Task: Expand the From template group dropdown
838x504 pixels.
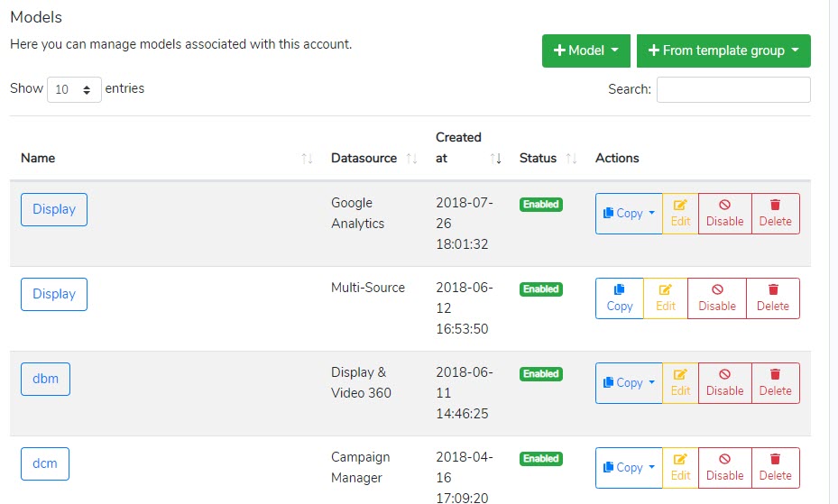Action: tap(723, 50)
